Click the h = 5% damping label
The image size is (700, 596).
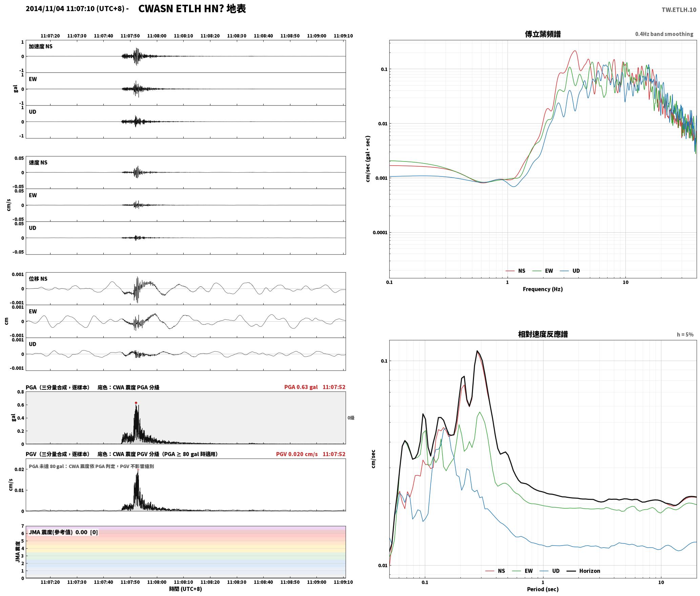[x=685, y=335]
